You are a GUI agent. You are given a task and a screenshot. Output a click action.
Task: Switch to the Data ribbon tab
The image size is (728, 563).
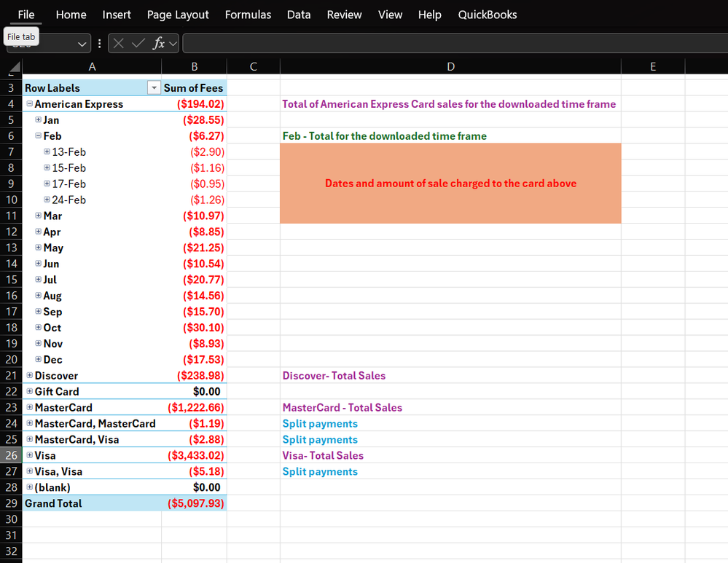299,14
